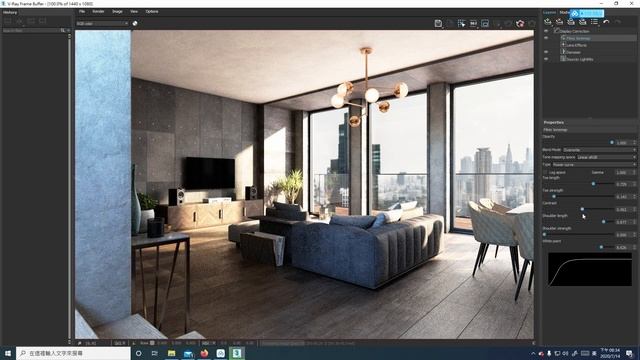Click the Contrast slider handle
The image size is (640, 360).
[582, 209]
